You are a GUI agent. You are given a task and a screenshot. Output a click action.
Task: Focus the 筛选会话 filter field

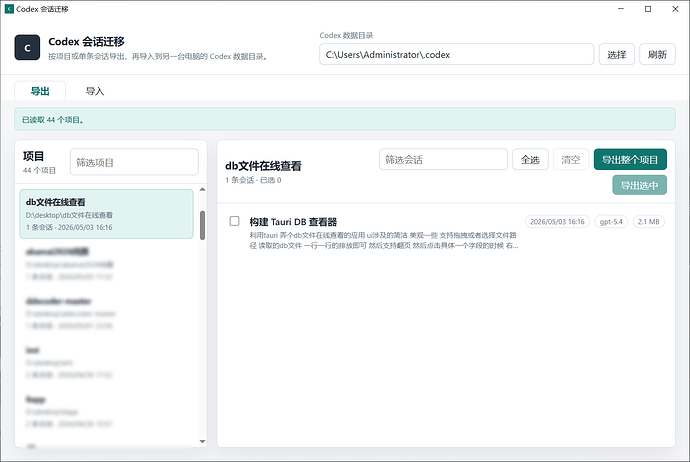point(443,160)
